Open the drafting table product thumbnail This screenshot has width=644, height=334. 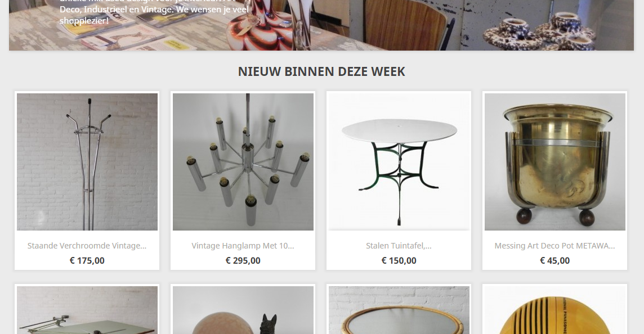point(87,310)
